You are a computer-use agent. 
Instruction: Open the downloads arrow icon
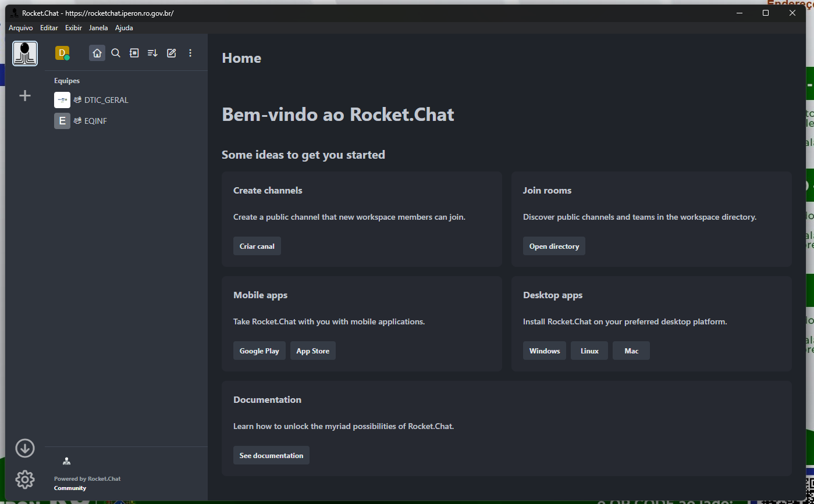coord(25,448)
